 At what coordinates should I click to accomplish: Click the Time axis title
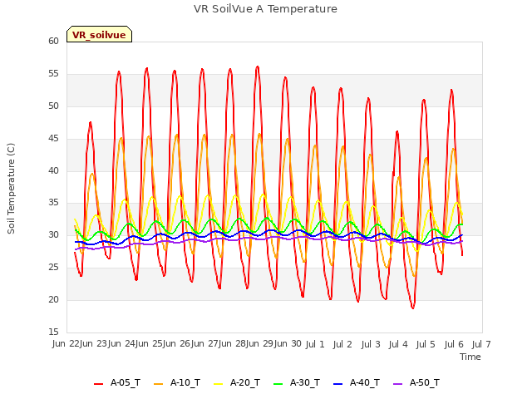pyautogui.click(x=470, y=357)
